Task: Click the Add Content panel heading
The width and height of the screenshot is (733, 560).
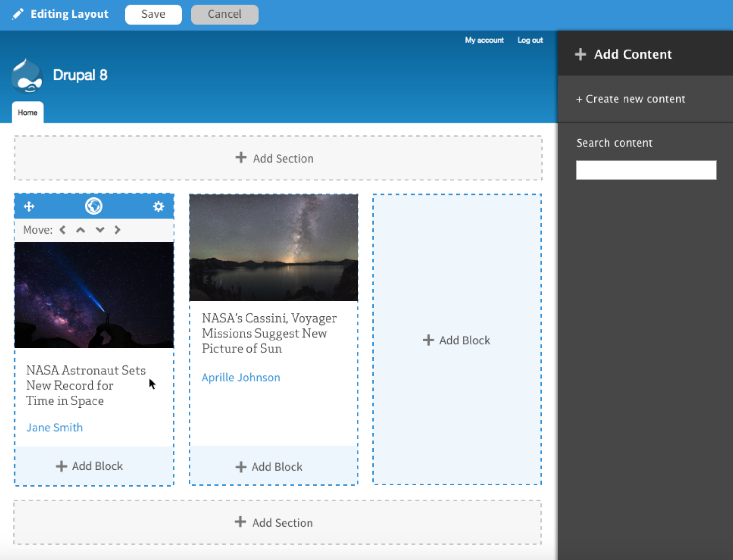Action: tap(633, 54)
